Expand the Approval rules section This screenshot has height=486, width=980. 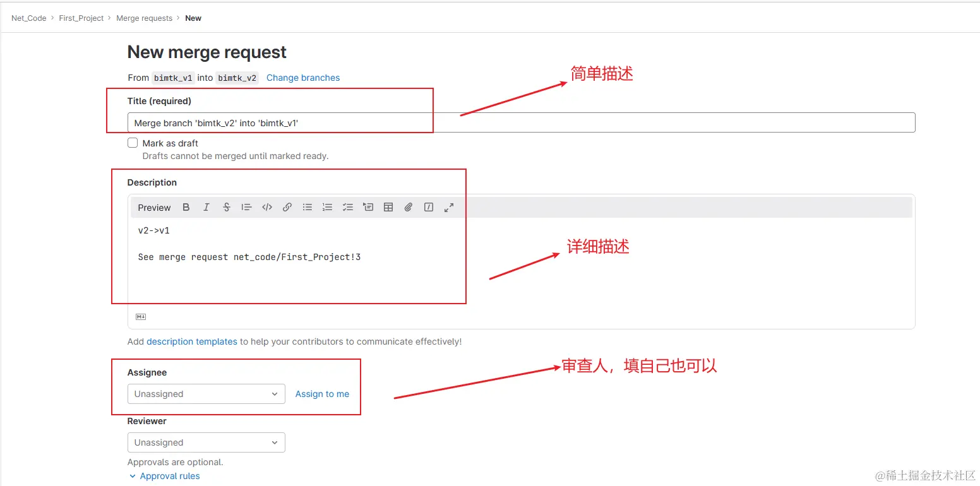pyautogui.click(x=164, y=476)
